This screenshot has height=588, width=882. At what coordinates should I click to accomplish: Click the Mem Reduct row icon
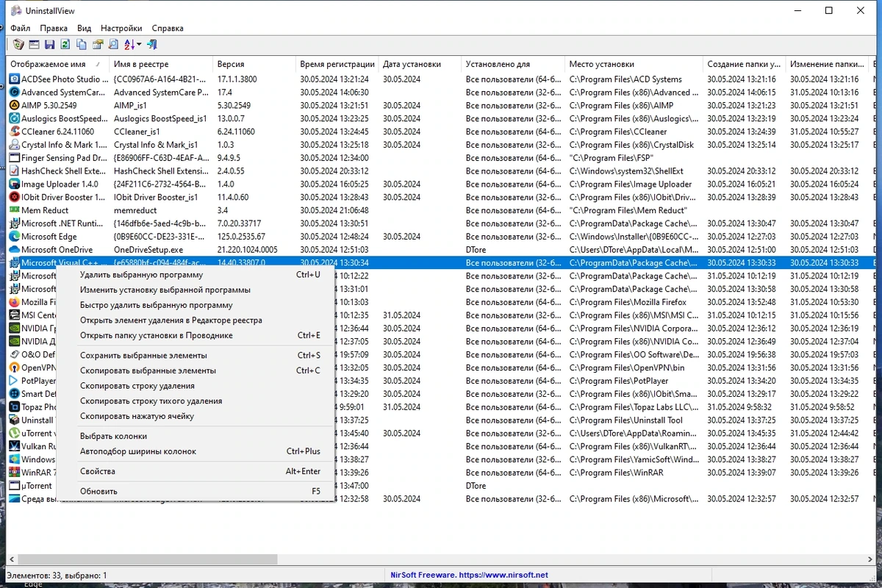click(14, 210)
